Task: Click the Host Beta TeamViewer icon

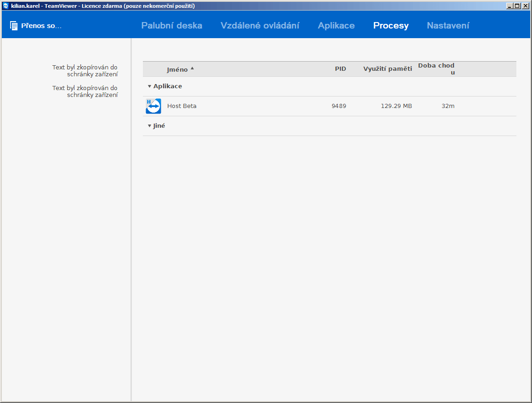Action: coord(153,106)
